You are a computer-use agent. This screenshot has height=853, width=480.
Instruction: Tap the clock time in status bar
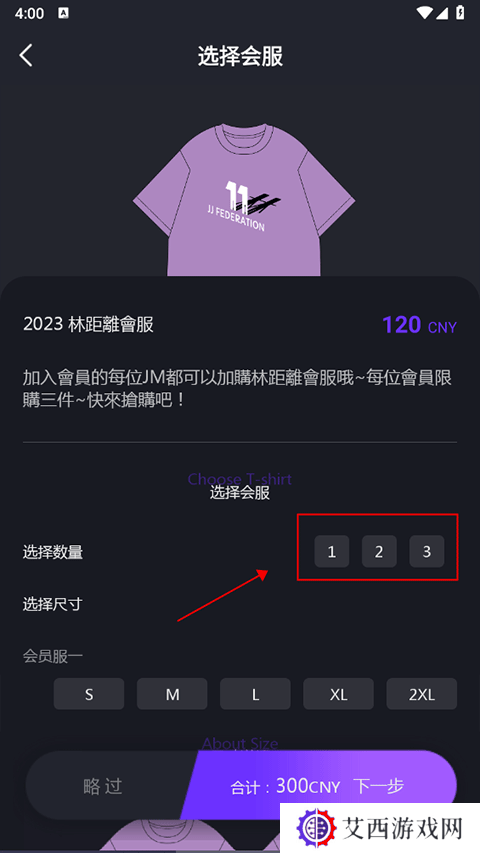[x=29, y=13]
